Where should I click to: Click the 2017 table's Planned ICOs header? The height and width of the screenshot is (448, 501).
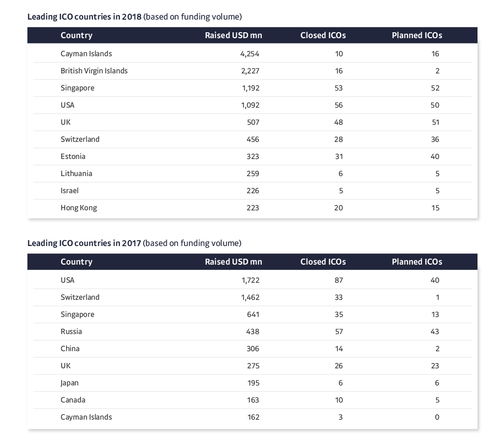click(x=417, y=262)
